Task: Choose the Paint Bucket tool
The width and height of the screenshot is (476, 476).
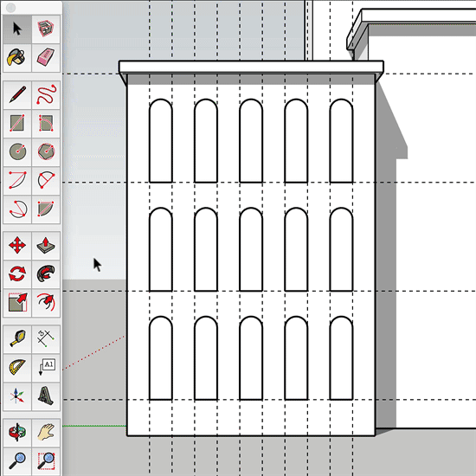Action: 17,58
